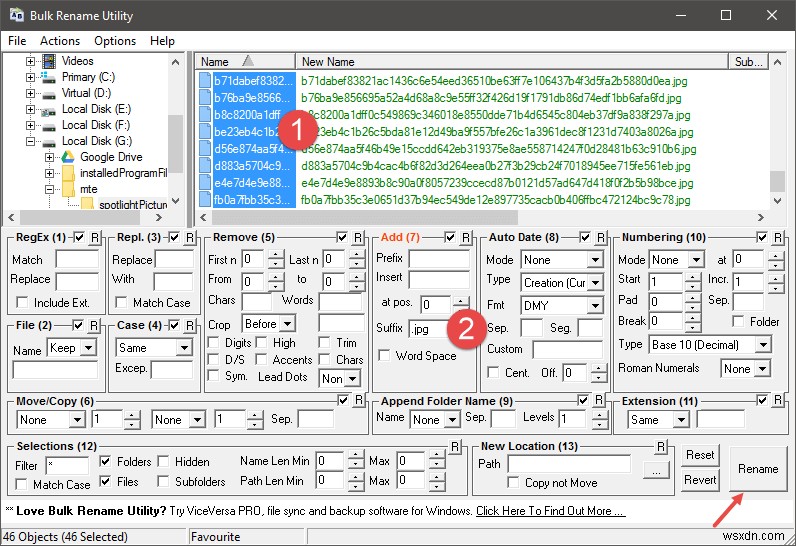Uncheck the Folders checkbox in Selections
The width and height of the screenshot is (796, 546).
(x=105, y=462)
